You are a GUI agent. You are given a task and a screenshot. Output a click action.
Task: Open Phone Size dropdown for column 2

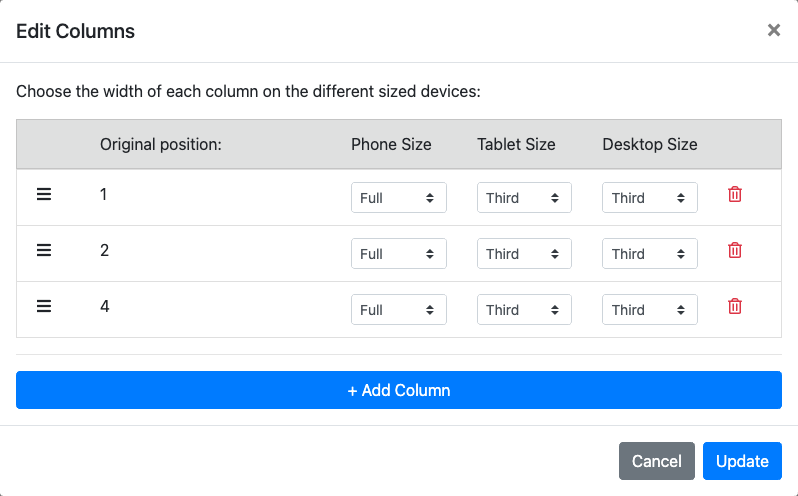click(398, 254)
